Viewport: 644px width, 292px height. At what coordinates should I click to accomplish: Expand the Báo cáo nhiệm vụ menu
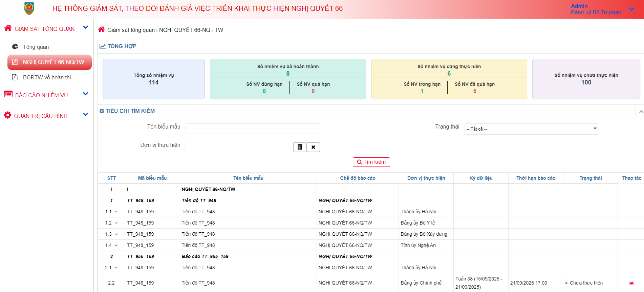85,94
